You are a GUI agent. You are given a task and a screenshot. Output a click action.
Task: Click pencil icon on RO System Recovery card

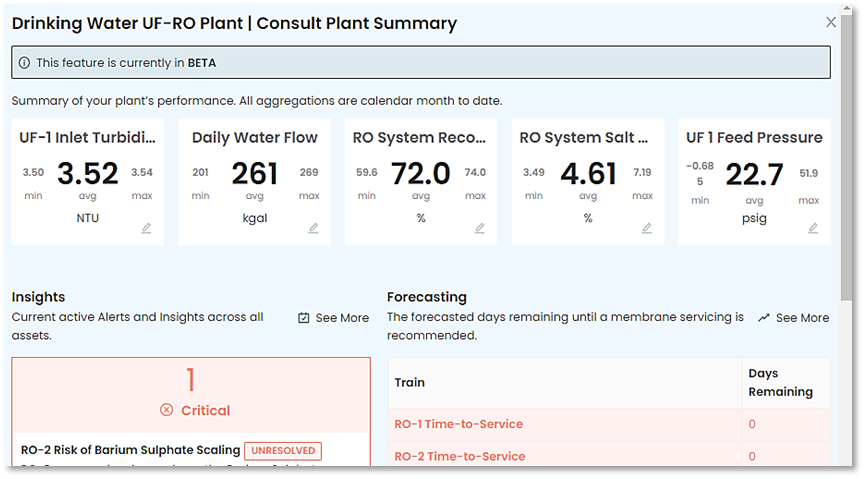click(480, 228)
